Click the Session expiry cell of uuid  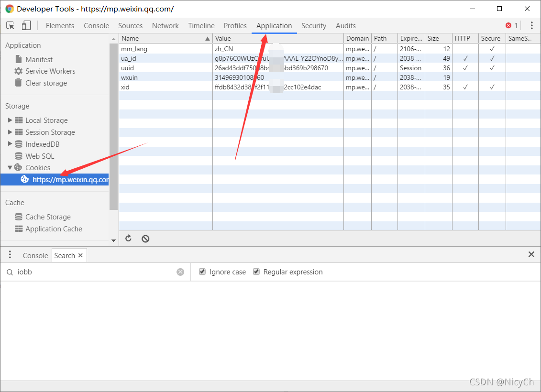[x=411, y=68]
